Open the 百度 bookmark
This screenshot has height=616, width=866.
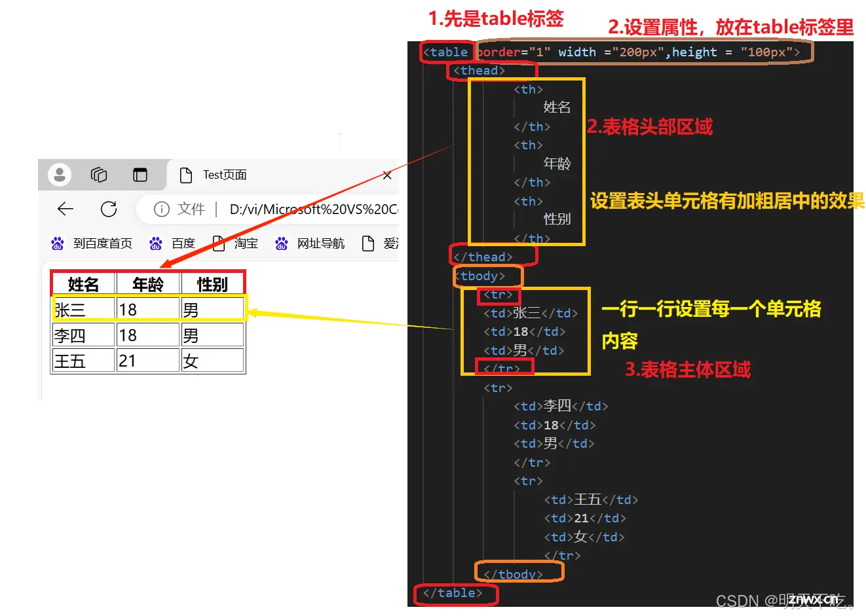point(172,244)
